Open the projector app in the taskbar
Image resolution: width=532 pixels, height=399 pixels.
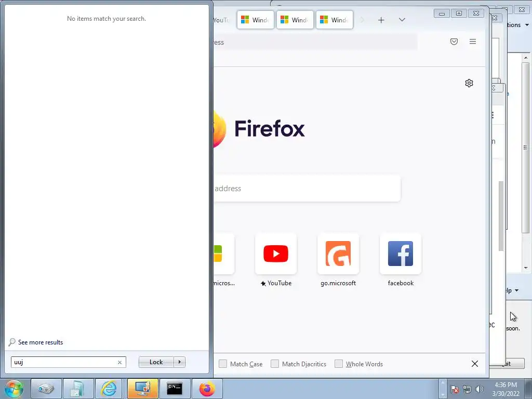46,389
